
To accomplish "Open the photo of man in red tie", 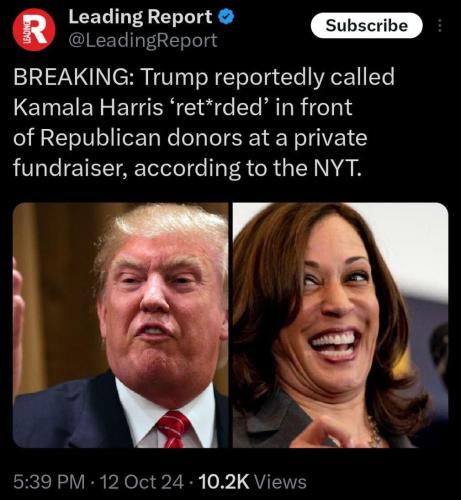I will (120, 325).
